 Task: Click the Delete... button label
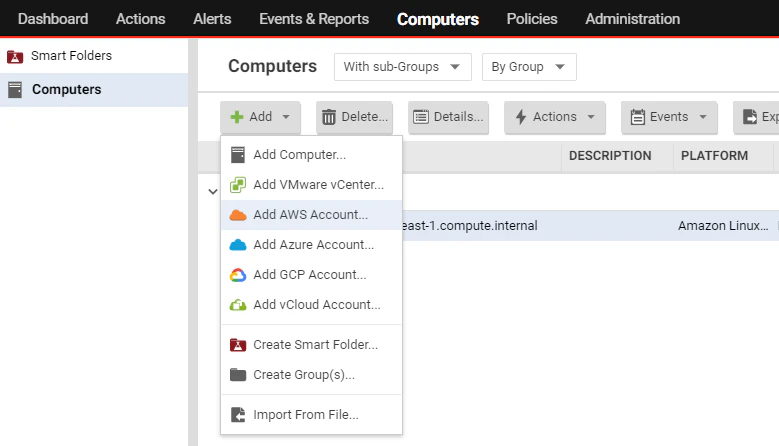tap(365, 117)
